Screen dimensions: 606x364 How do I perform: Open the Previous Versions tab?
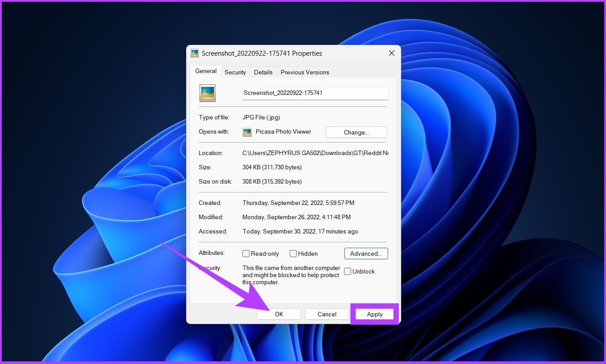click(305, 72)
